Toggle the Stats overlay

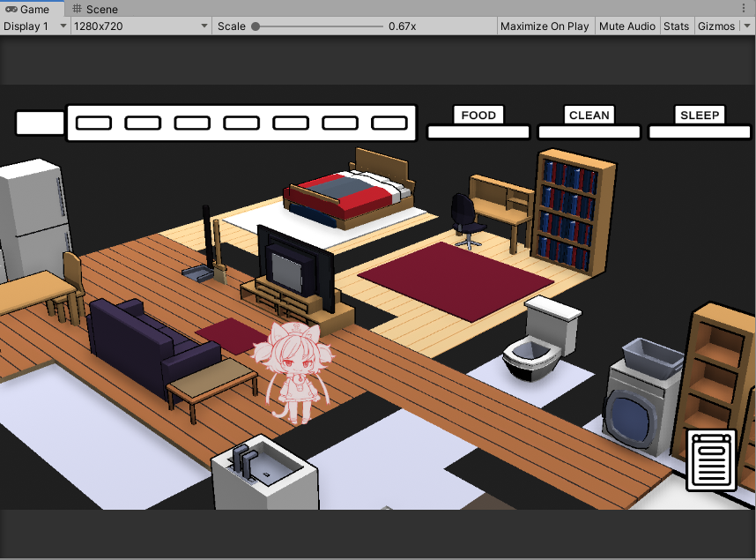click(x=676, y=26)
